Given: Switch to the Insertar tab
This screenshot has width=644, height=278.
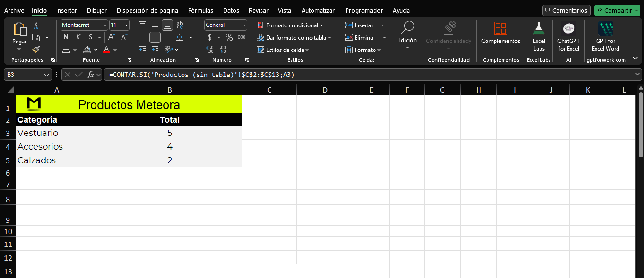Looking at the screenshot, I should [66, 10].
